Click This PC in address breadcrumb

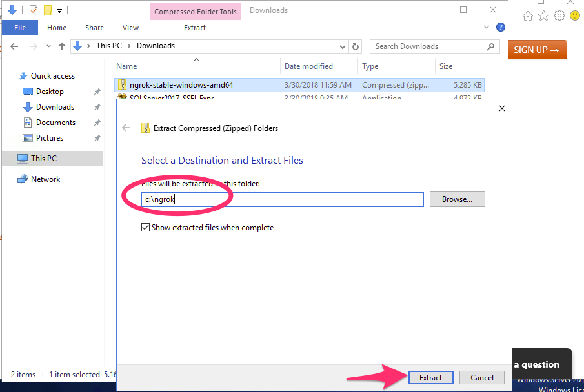coord(109,46)
